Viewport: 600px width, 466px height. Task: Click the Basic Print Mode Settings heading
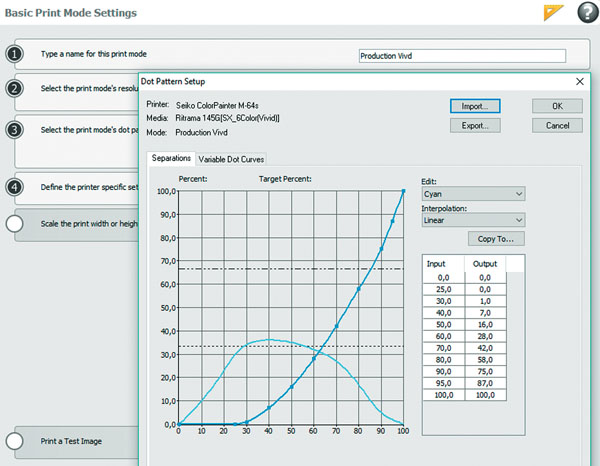pyautogui.click(x=70, y=13)
